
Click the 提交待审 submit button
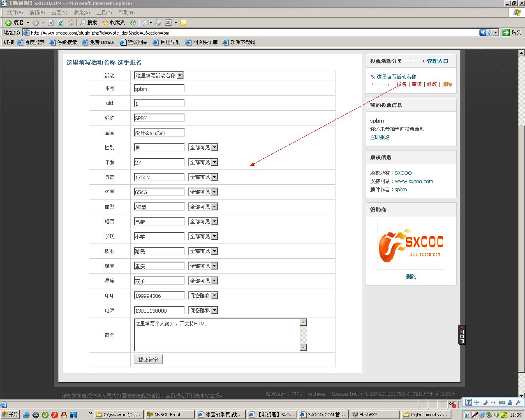pos(148,360)
